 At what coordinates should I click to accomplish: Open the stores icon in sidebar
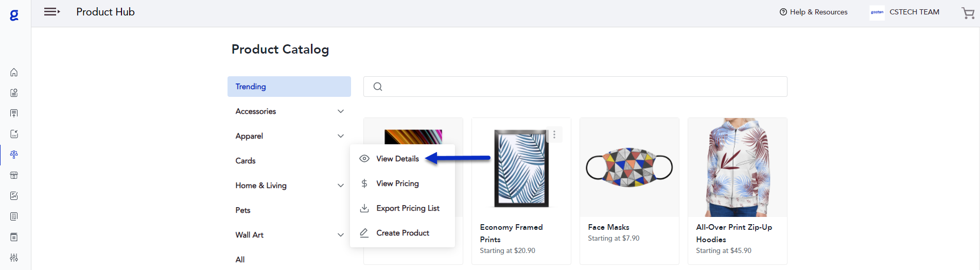14,175
